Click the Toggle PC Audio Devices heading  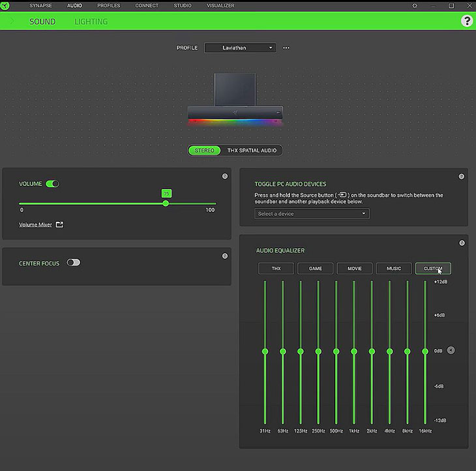pos(290,184)
